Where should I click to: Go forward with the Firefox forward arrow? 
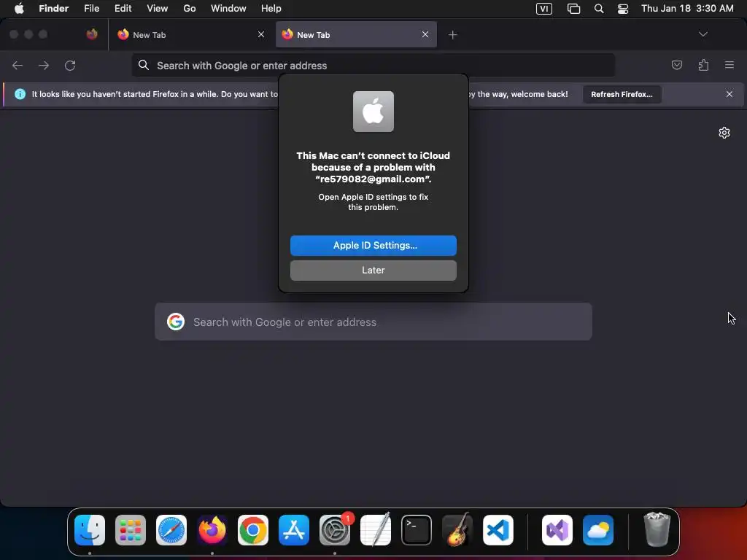click(x=44, y=65)
